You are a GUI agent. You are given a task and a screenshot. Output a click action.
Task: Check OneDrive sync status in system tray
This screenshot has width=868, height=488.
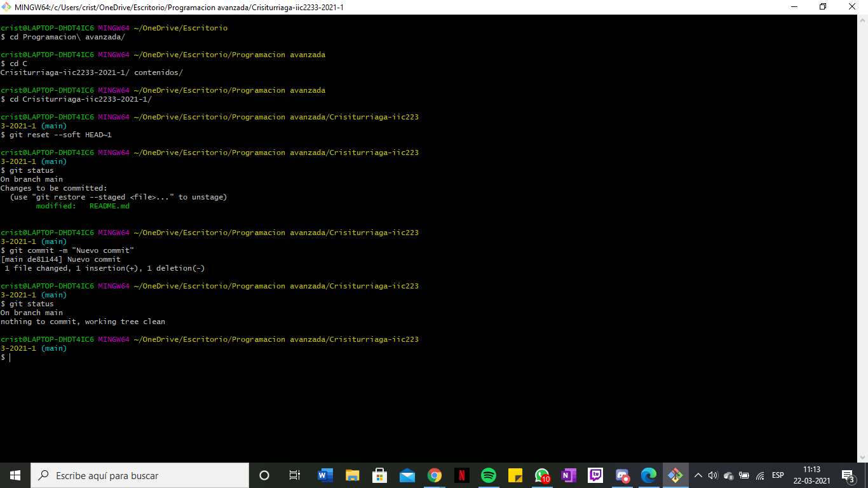coord(728,475)
